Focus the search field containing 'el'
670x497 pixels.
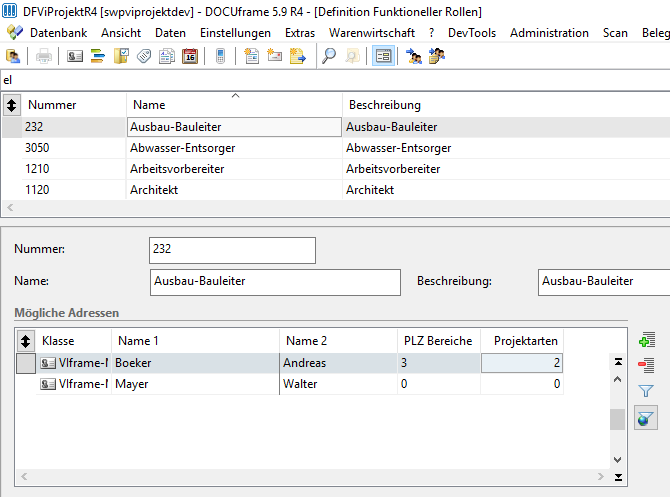(x=335, y=80)
